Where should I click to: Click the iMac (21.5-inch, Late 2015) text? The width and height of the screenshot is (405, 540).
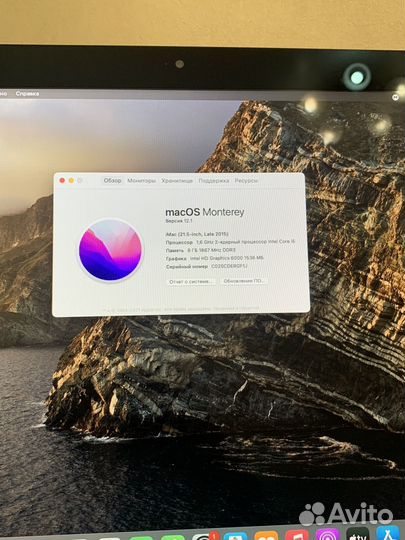click(197, 234)
